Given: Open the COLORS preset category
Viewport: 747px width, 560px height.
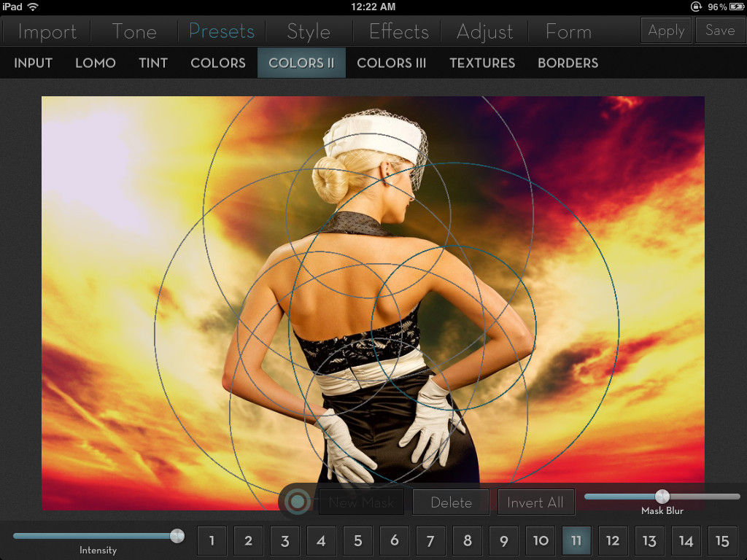Looking at the screenshot, I should coord(217,63).
